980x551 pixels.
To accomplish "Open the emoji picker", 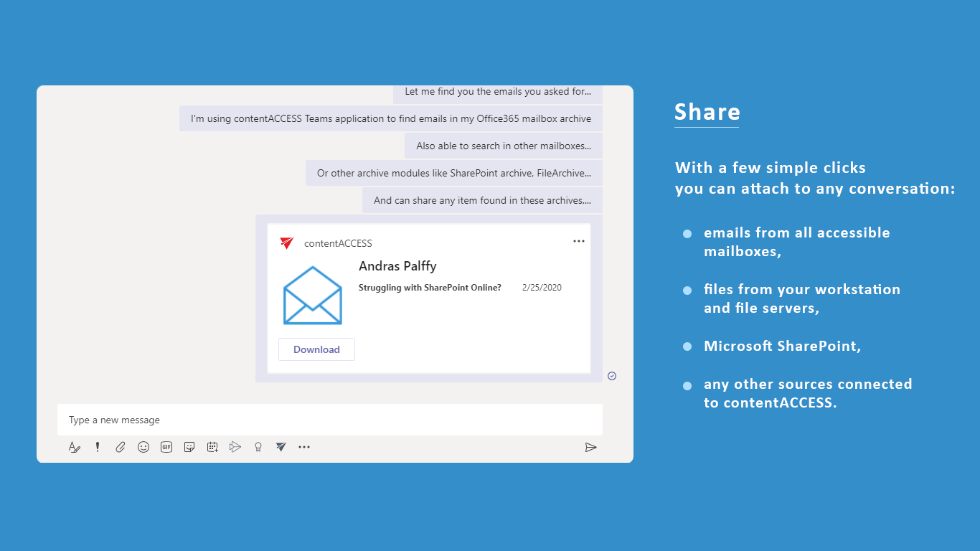I will [x=143, y=447].
